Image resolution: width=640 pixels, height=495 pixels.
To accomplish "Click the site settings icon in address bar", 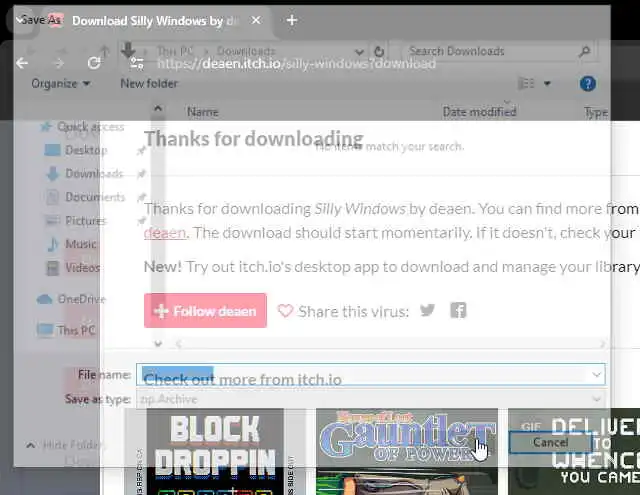I will tap(137, 63).
